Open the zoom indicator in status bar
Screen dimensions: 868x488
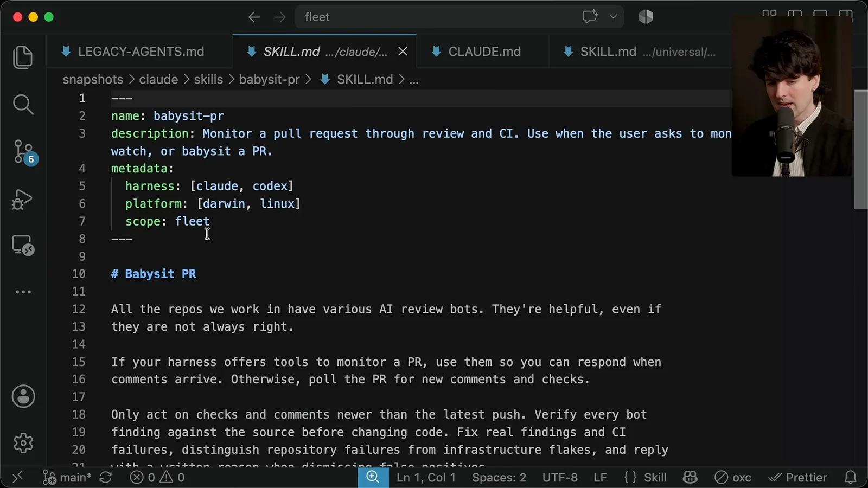pyautogui.click(x=373, y=477)
